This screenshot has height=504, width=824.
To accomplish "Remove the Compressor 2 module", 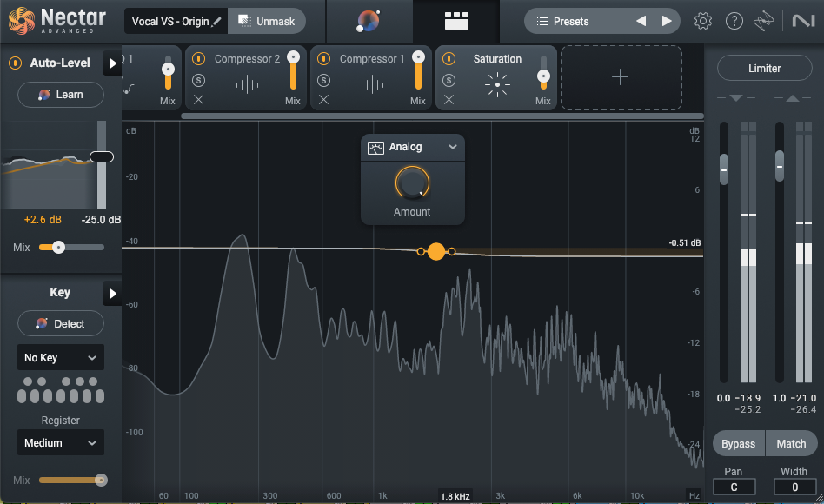I will [198, 99].
